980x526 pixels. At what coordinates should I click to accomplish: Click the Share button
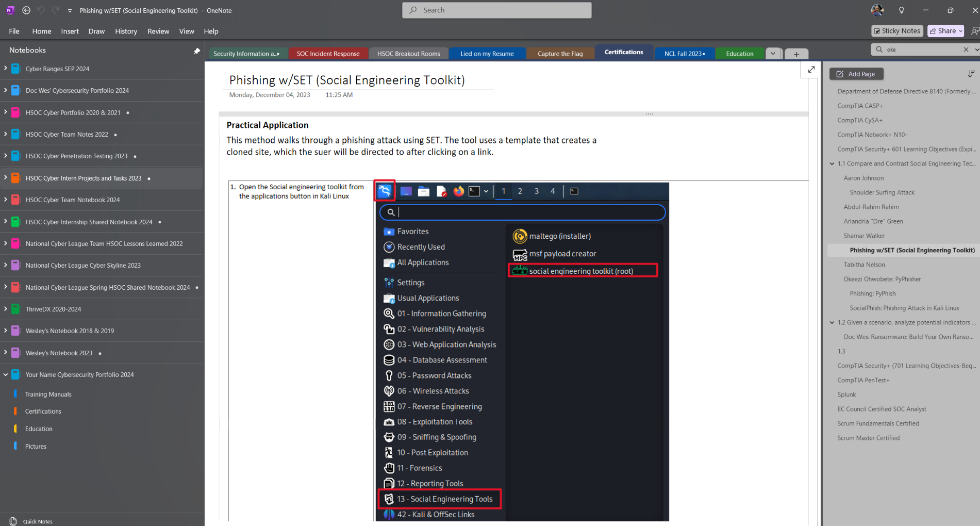point(942,31)
